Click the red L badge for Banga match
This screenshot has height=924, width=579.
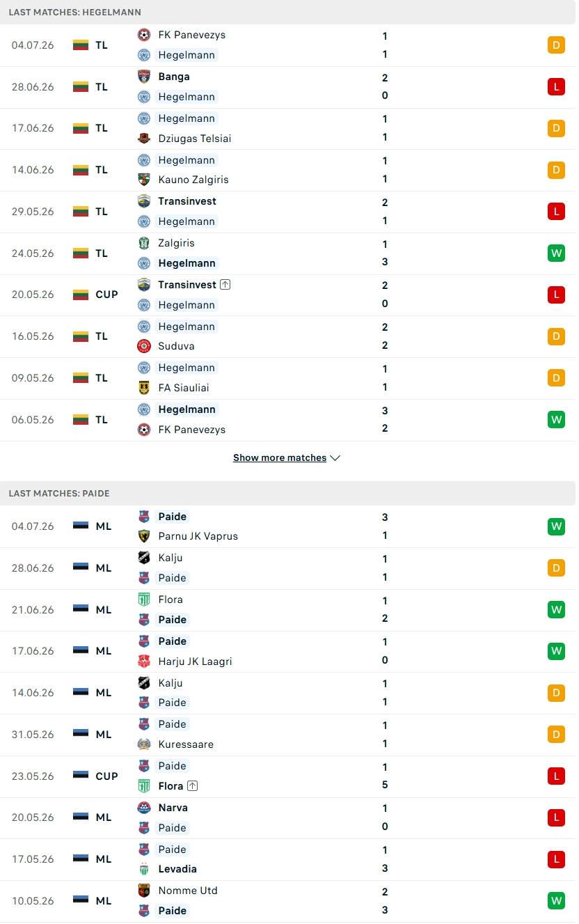click(556, 86)
